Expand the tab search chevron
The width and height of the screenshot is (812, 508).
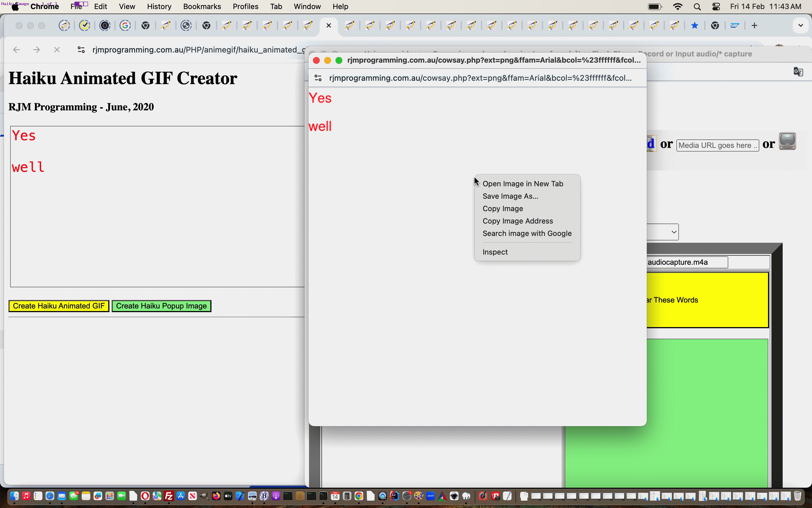801,25
